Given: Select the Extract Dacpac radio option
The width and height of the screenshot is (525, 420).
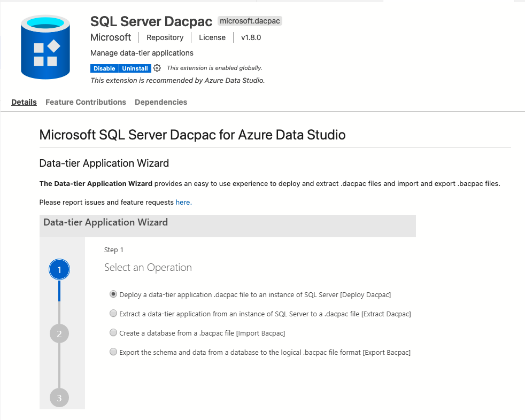Looking at the screenshot, I should [x=113, y=314].
